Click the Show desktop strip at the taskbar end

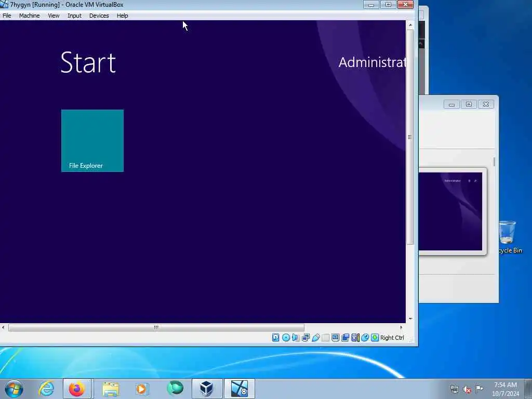click(x=528, y=389)
